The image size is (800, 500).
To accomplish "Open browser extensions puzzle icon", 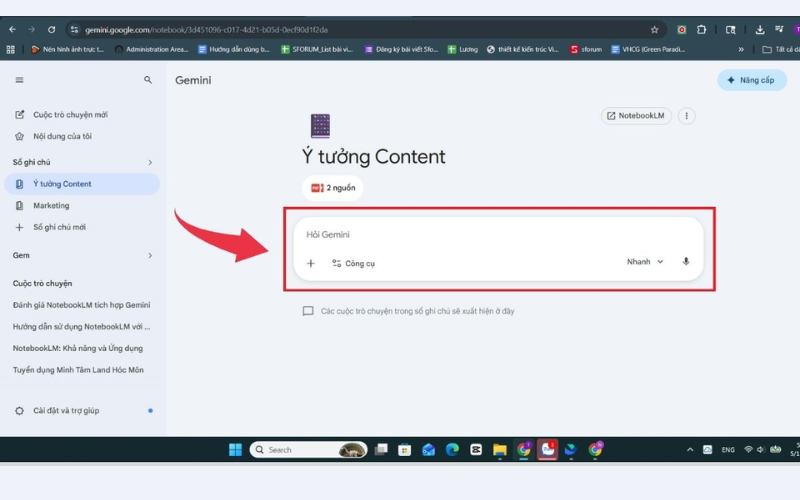I will (x=702, y=30).
